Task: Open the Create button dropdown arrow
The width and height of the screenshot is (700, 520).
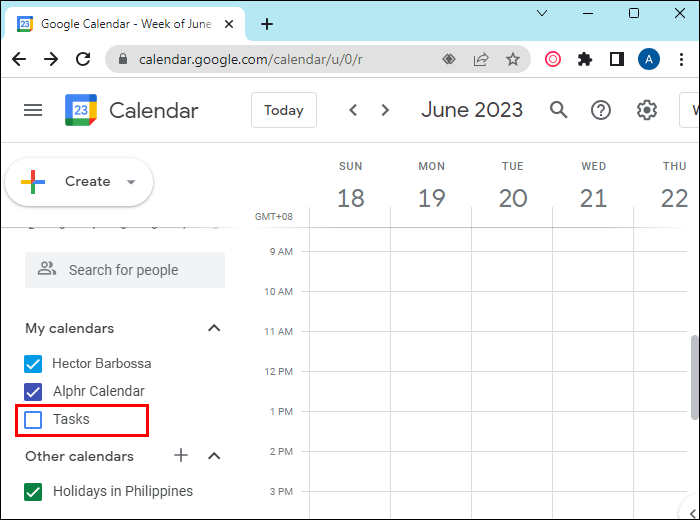Action: tap(131, 182)
